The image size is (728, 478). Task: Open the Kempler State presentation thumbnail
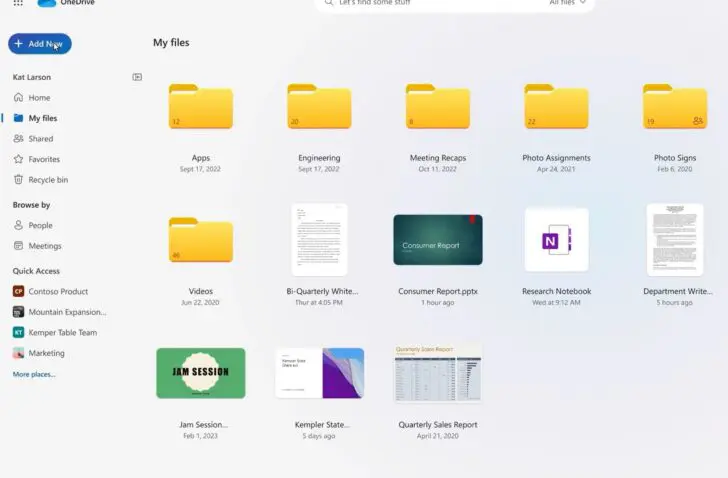[x=319, y=373]
